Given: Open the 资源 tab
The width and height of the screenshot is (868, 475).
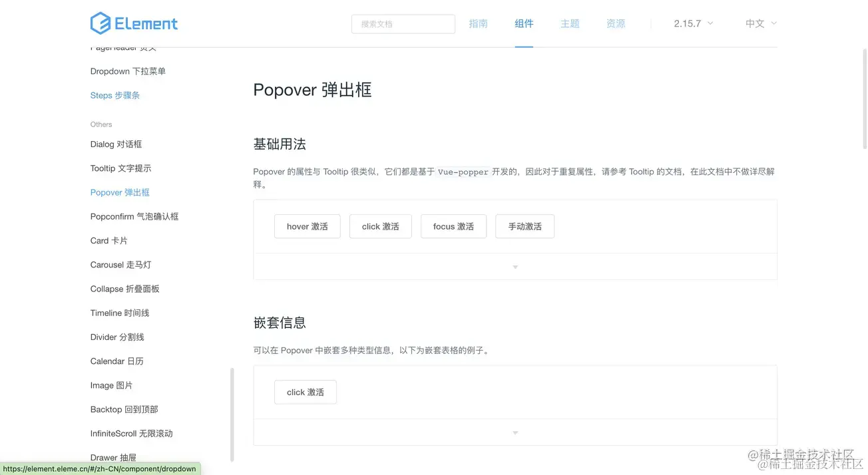Looking at the screenshot, I should pos(616,23).
